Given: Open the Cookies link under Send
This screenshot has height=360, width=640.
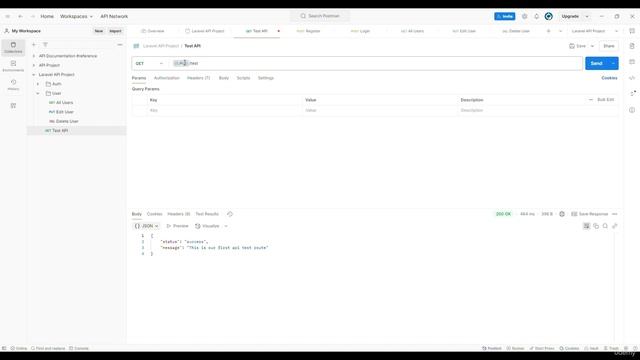Looking at the screenshot, I should (609, 78).
